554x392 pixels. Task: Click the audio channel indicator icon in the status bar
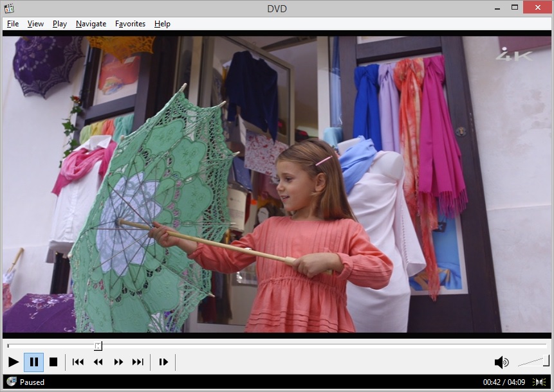tap(539, 382)
